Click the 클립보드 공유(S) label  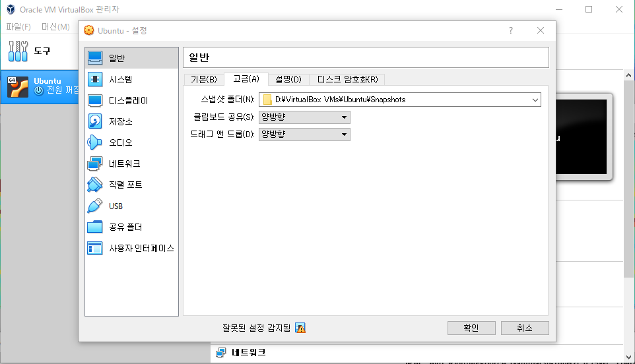(x=224, y=117)
